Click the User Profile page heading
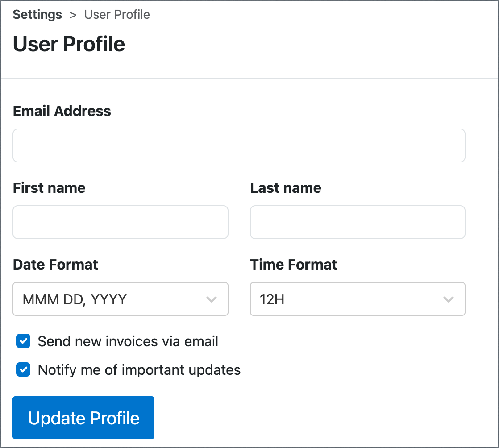Screen dimensions: 499x448 pyautogui.click(x=69, y=44)
